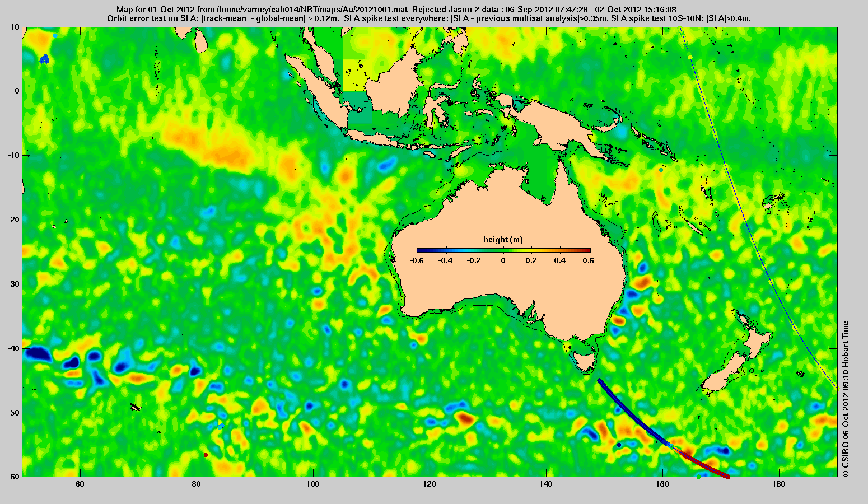
Task: Click the longitude axis label '80'
Action: point(196,484)
